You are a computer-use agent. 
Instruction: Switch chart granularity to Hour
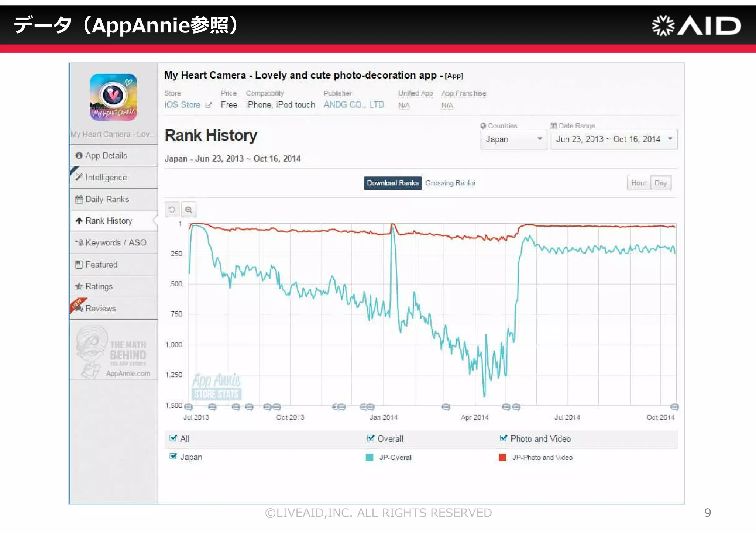pyautogui.click(x=639, y=183)
